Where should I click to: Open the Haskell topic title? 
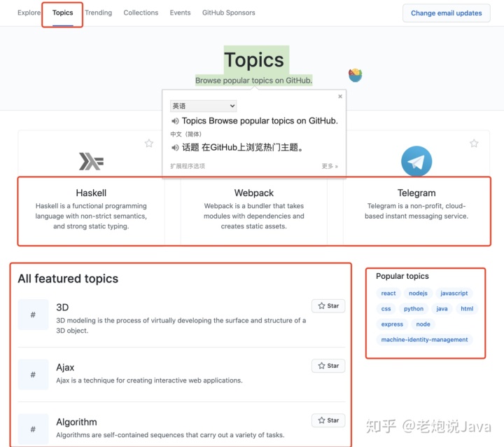point(91,193)
